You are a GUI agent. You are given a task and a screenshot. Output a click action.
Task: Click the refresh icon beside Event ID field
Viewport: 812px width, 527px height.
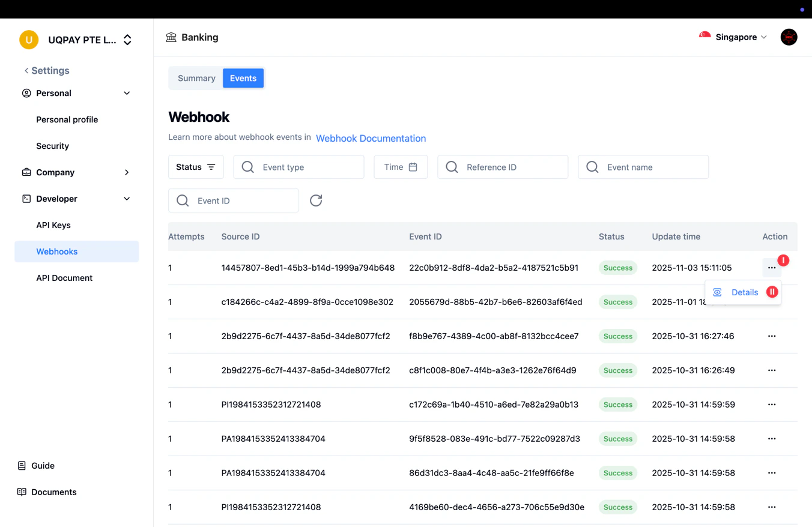tap(316, 200)
